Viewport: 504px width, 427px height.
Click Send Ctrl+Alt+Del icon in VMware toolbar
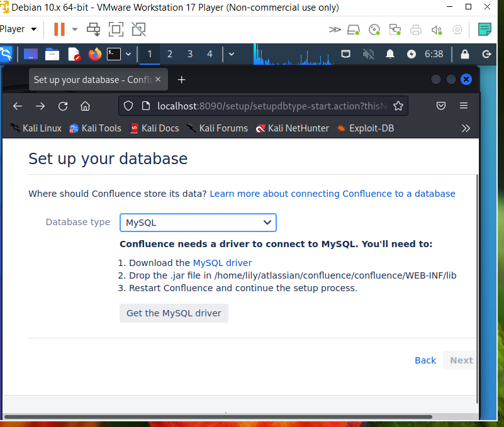click(94, 29)
